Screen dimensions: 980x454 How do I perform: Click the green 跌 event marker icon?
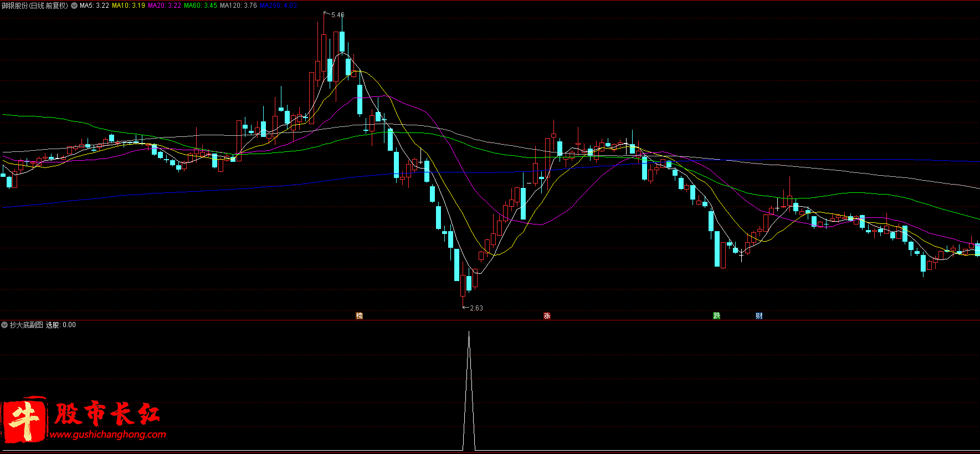717,316
